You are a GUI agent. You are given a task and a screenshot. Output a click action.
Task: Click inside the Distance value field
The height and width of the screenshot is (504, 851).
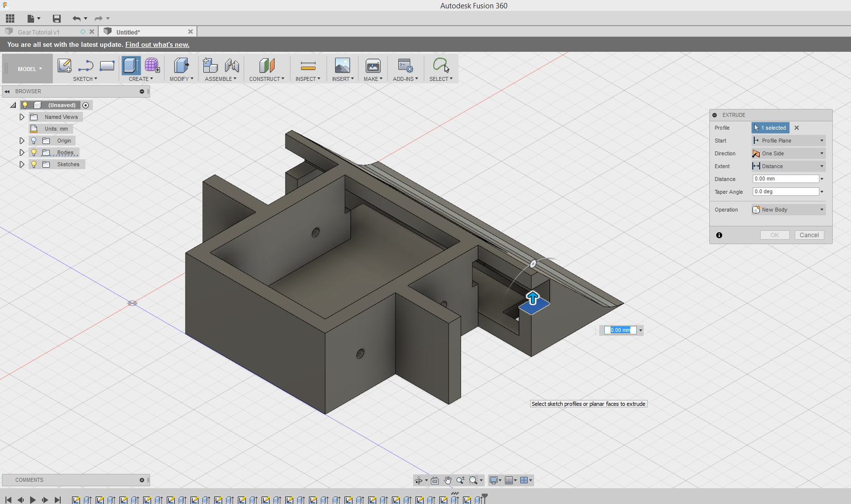point(784,179)
